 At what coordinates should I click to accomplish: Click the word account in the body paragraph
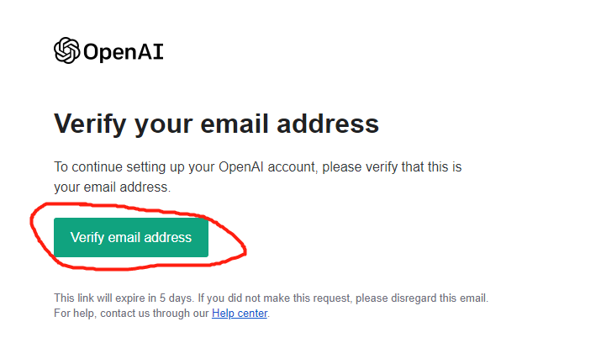point(292,167)
